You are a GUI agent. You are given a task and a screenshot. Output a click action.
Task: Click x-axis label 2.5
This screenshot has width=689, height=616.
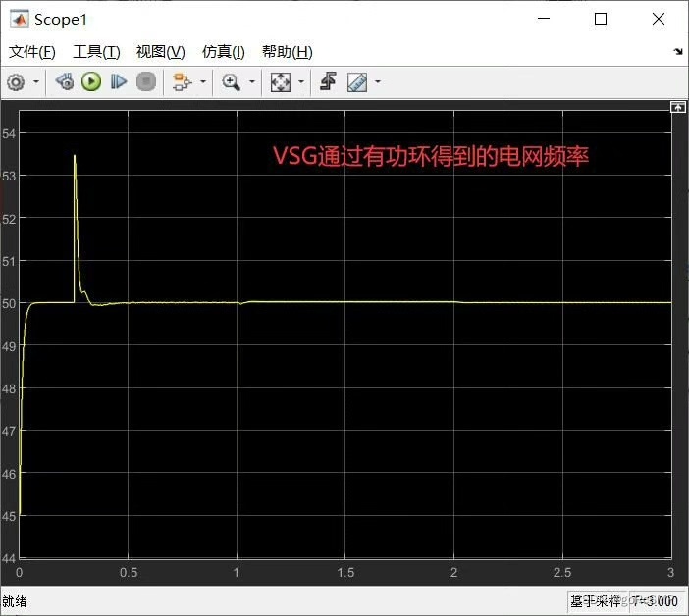(563, 573)
